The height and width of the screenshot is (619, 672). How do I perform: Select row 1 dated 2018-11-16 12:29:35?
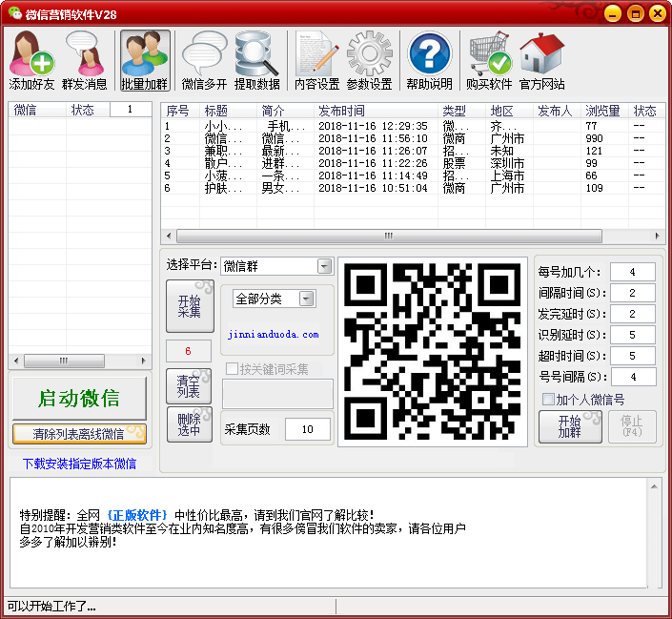413,126
